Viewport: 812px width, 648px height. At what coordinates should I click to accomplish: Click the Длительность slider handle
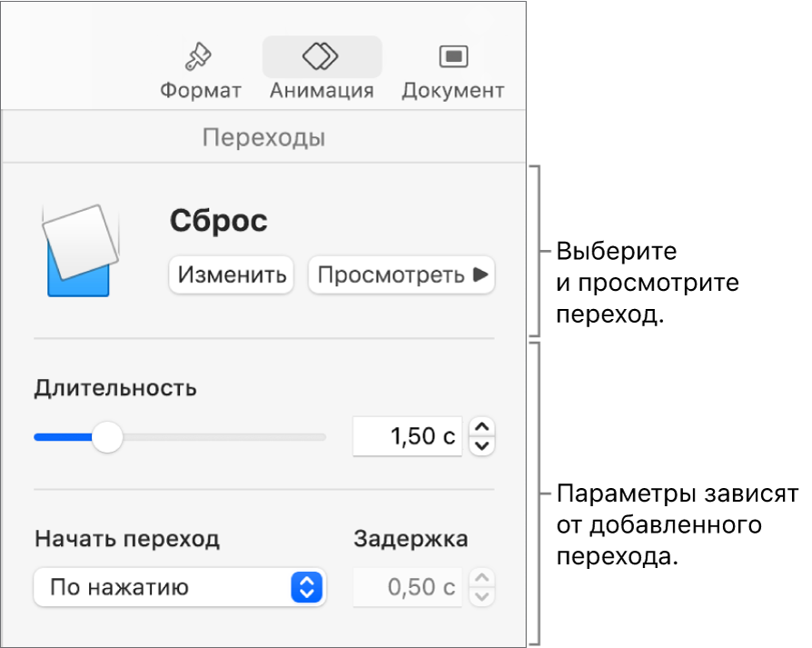coord(107,437)
